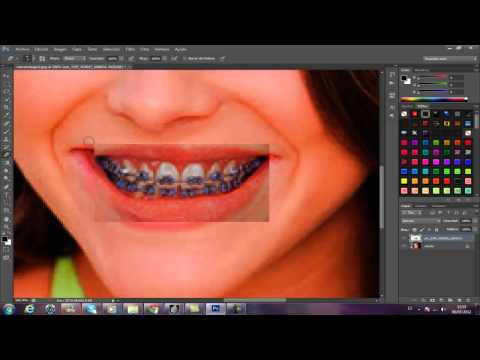The width and height of the screenshot is (480, 360).
Task: Switch to the Muestras tab
Action: [421, 70]
